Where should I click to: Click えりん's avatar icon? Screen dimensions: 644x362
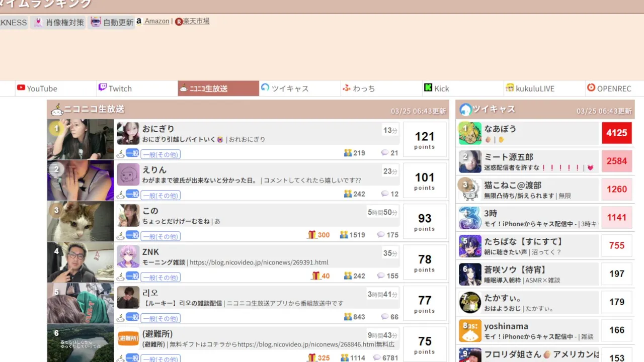(128, 174)
